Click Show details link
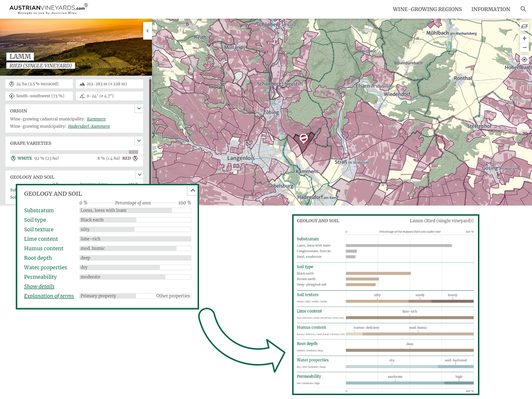The height and width of the screenshot is (399, 532). [x=39, y=286]
